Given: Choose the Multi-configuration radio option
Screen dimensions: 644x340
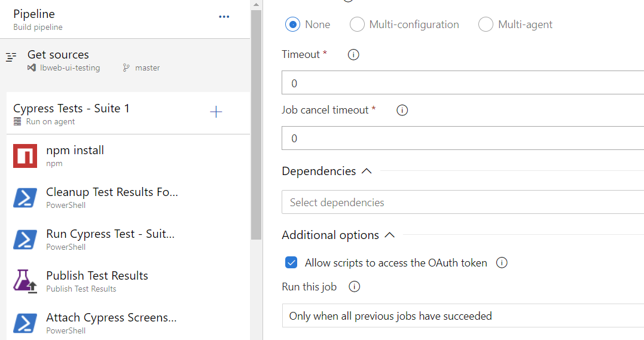Looking at the screenshot, I should 357,24.
